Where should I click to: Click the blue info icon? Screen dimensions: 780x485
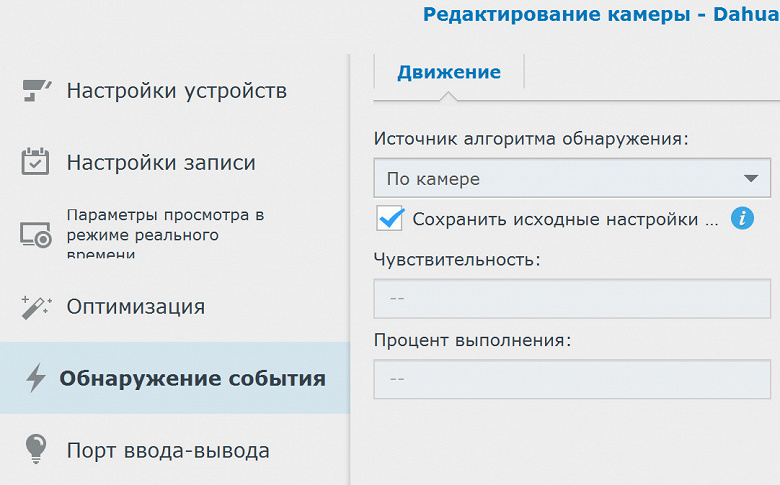741,218
